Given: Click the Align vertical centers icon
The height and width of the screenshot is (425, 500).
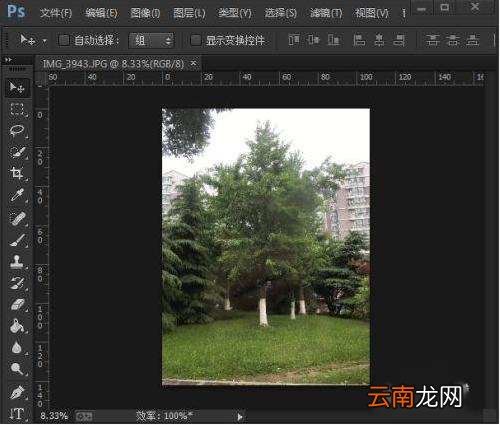Looking at the screenshot, I should [x=313, y=40].
